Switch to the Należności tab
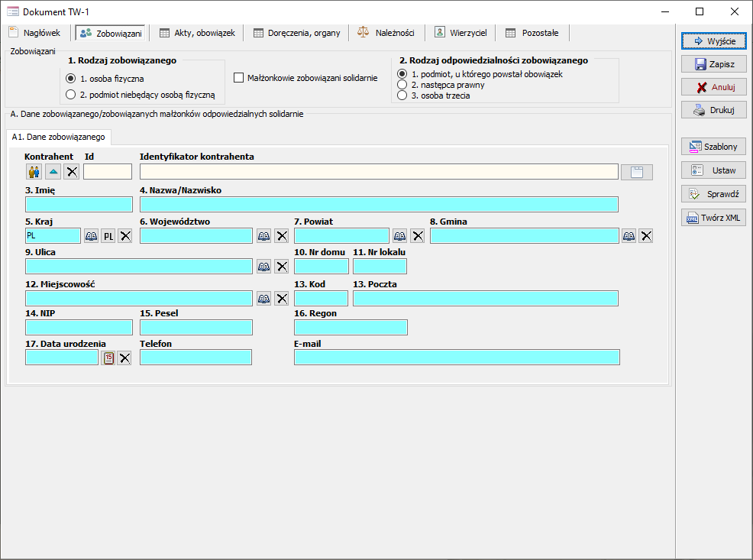Image resolution: width=753 pixels, height=560 pixels. (386, 33)
